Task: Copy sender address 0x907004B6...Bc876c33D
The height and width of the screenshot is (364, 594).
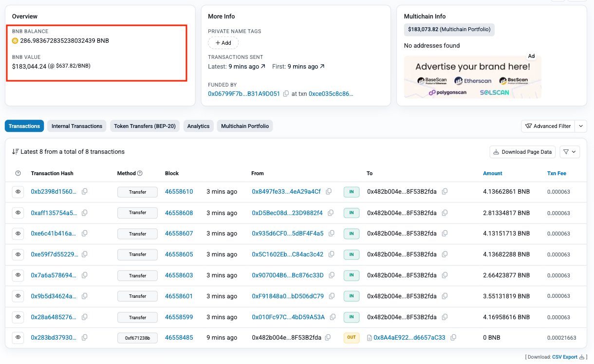Action: [x=332, y=275]
